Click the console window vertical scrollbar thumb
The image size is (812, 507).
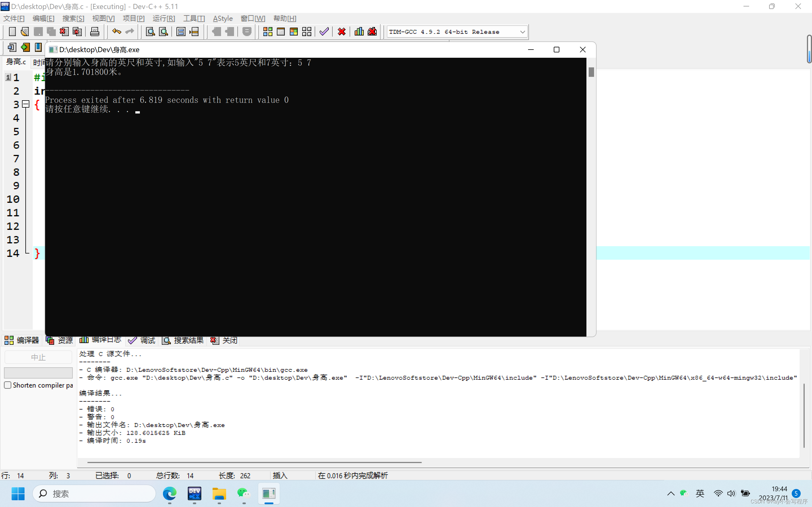pyautogui.click(x=591, y=72)
